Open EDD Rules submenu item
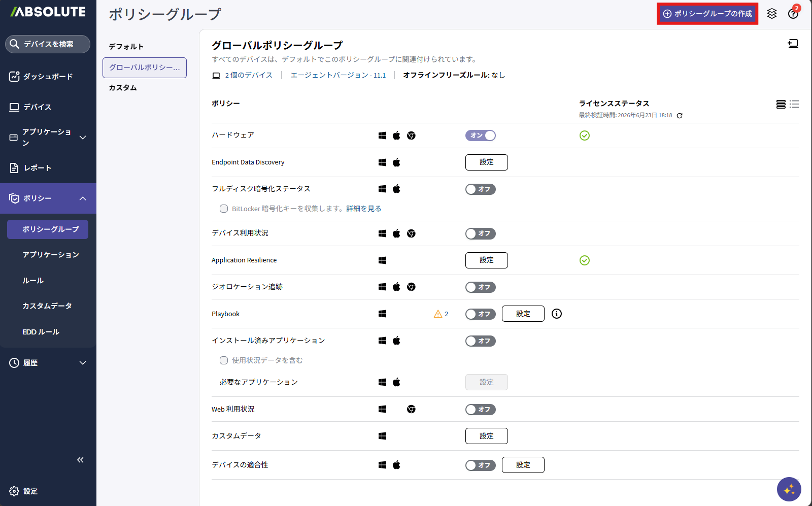This screenshot has width=812, height=506. click(x=41, y=332)
